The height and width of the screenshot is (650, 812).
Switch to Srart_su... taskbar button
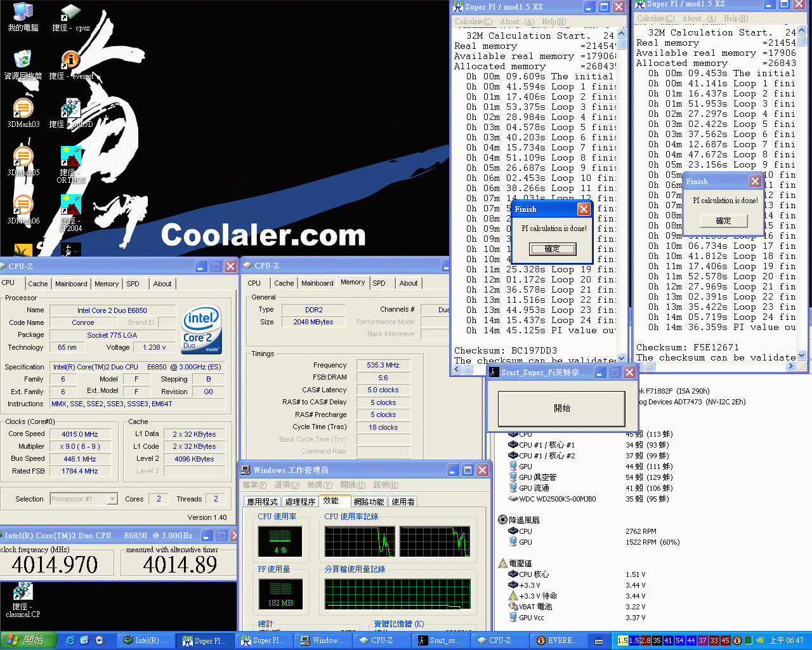[440, 640]
